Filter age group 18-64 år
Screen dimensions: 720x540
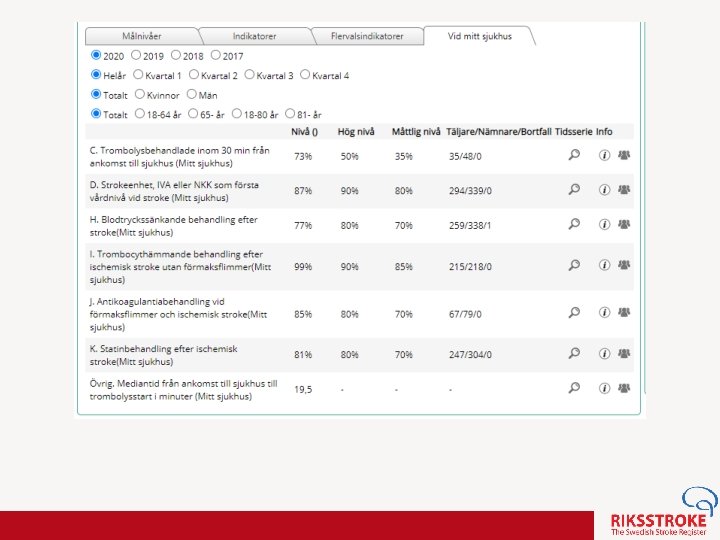(x=140, y=113)
